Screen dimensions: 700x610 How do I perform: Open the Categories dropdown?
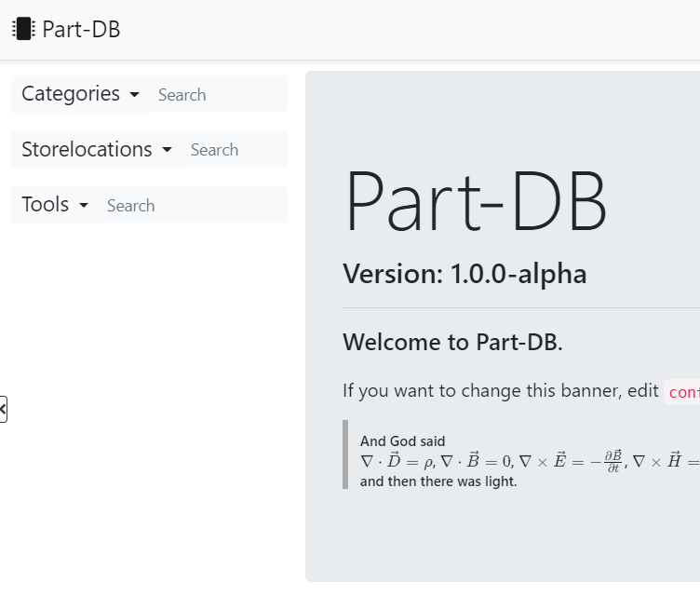coord(80,94)
